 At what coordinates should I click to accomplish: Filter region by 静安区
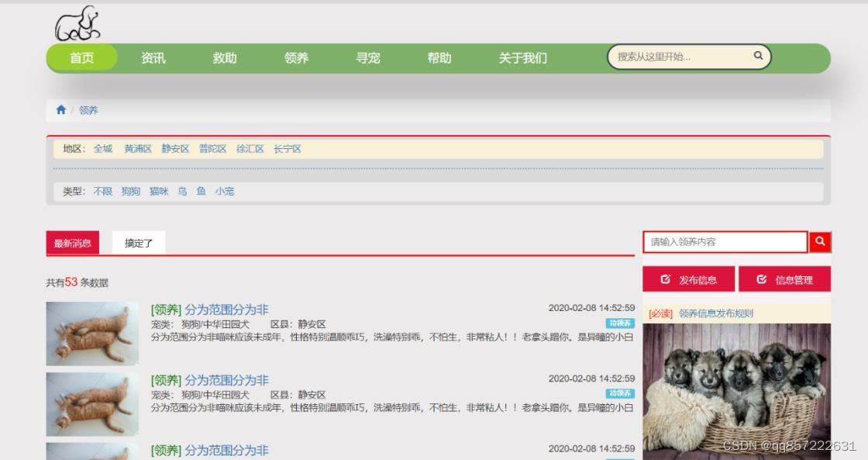[x=175, y=148]
